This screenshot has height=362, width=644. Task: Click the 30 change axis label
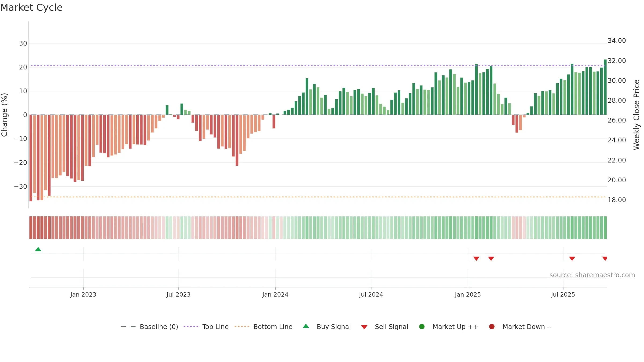[x=23, y=43]
